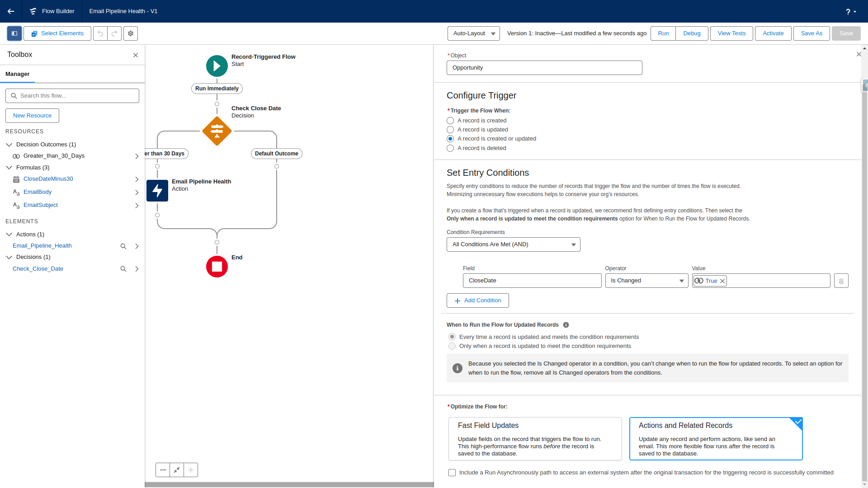Activate the flow

point(773,33)
